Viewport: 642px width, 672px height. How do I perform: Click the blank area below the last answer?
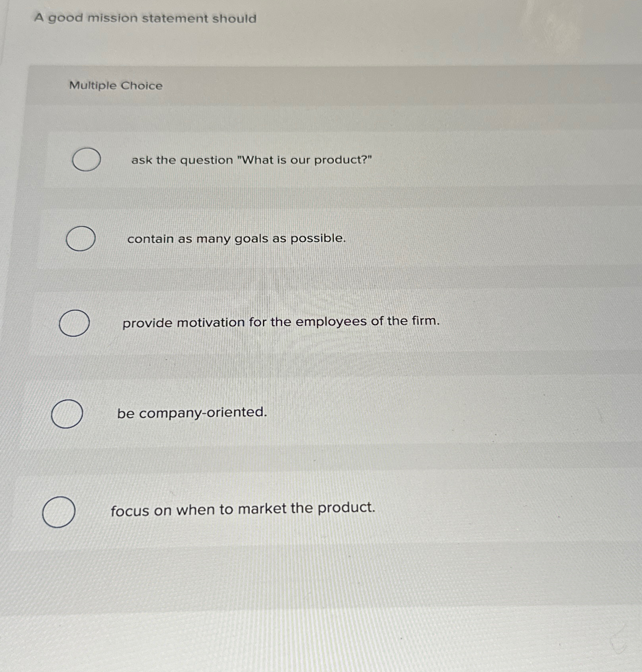click(319, 599)
